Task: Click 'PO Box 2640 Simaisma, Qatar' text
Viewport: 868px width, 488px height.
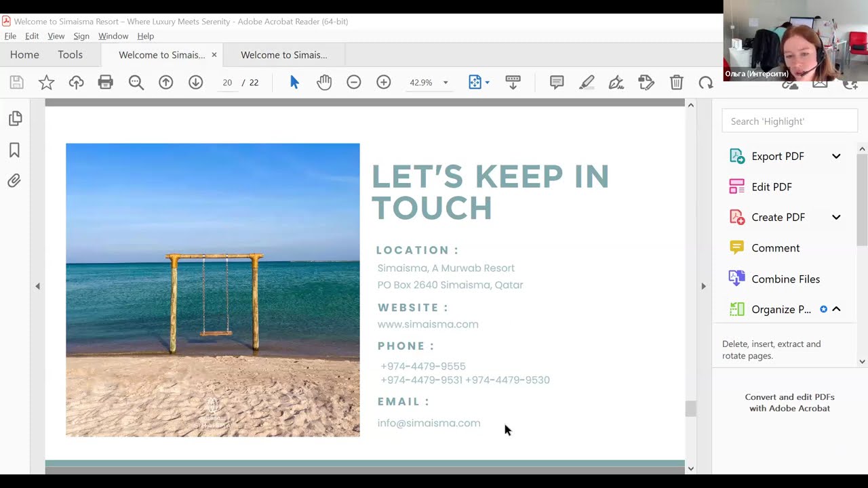Action: tap(450, 285)
